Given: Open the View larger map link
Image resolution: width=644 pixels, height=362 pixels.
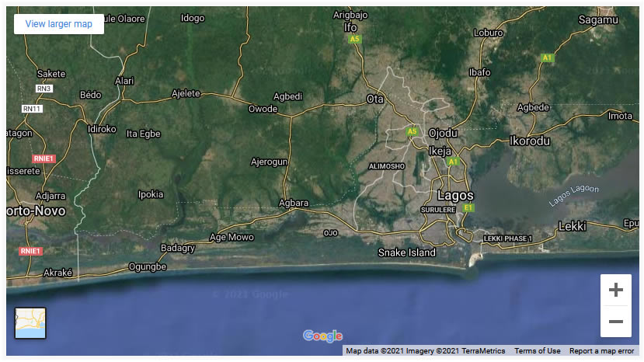Looking at the screenshot, I should (x=59, y=24).
